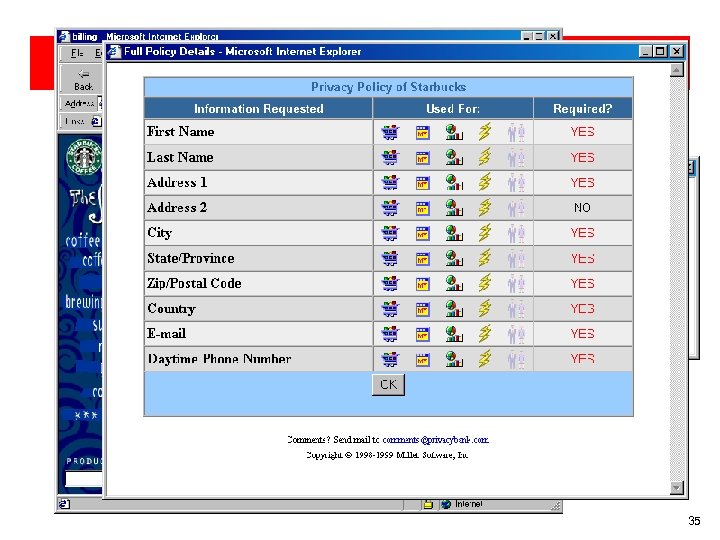The width and height of the screenshot is (720, 540).
Task: Click the calendar icon in City row
Action: point(422,234)
